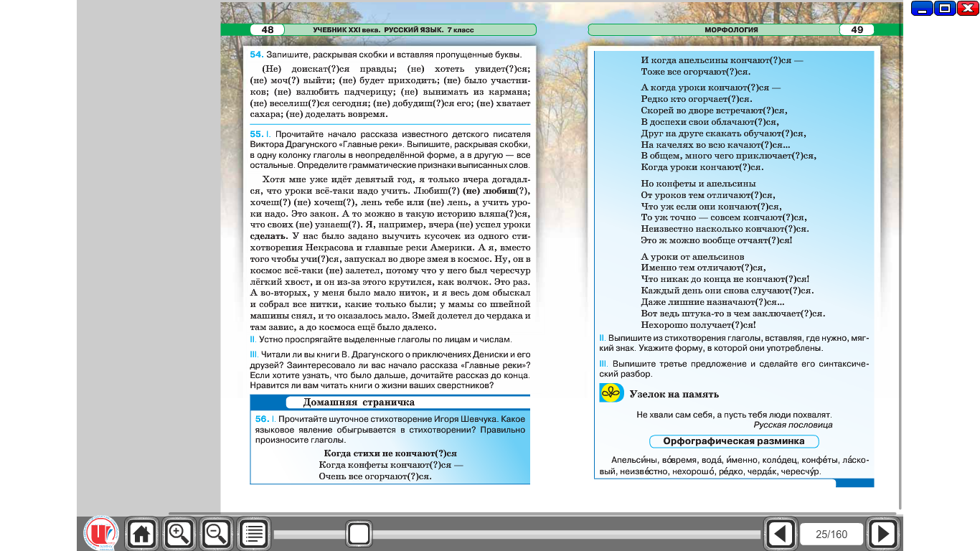Click the line Очень все огорчают(?)ся.
980x551 pixels.
375,476
